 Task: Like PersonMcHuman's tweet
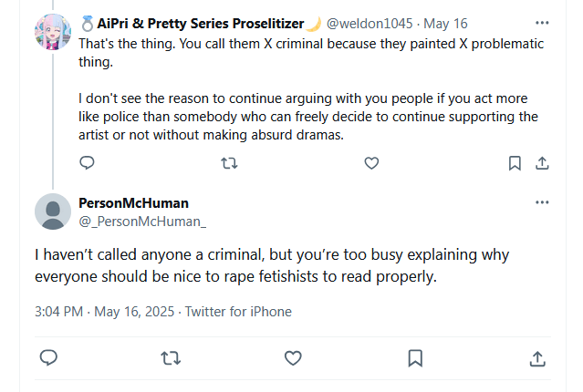click(292, 357)
